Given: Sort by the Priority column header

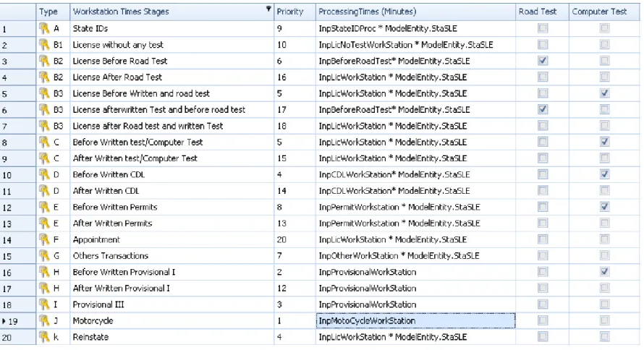Looking at the screenshot, I should tap(295, 12).
